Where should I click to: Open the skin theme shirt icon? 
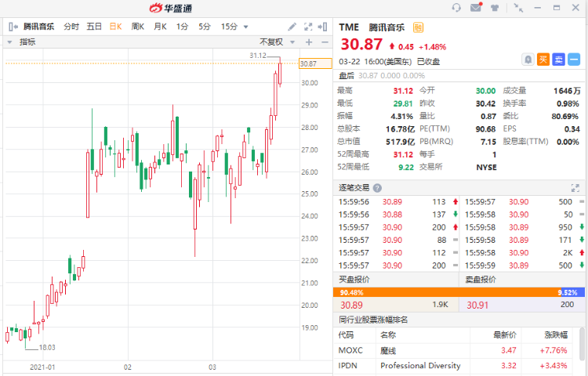(x=495, y=8)
